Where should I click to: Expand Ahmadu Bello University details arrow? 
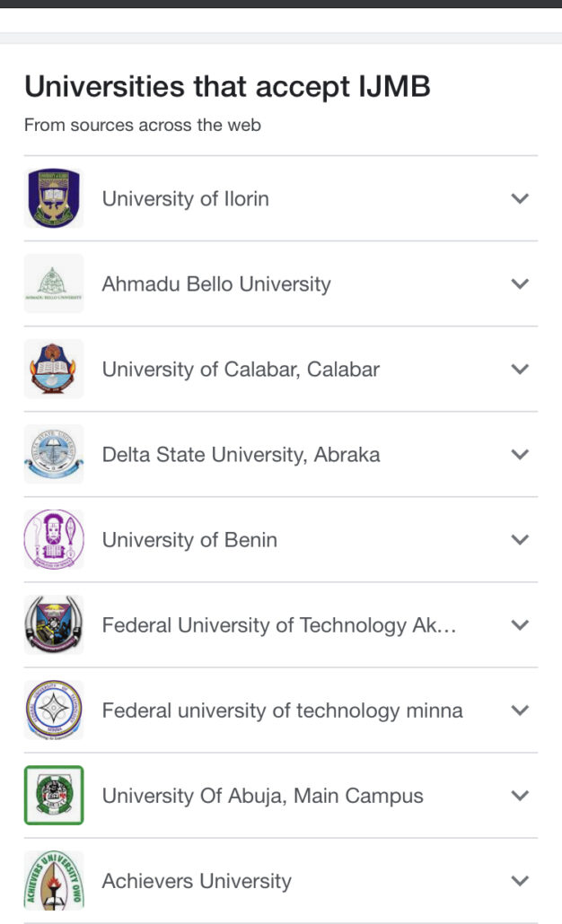pyautogui.click(x=520, y=283)
